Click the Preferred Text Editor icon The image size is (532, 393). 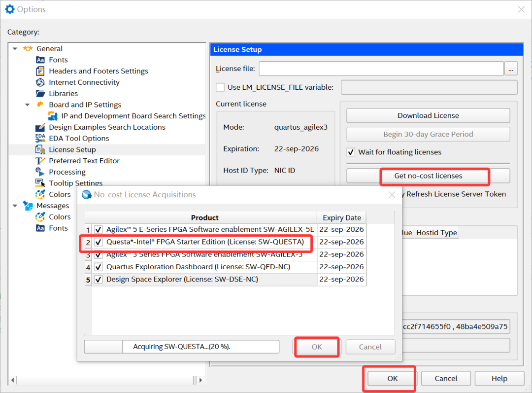point(40,161)
